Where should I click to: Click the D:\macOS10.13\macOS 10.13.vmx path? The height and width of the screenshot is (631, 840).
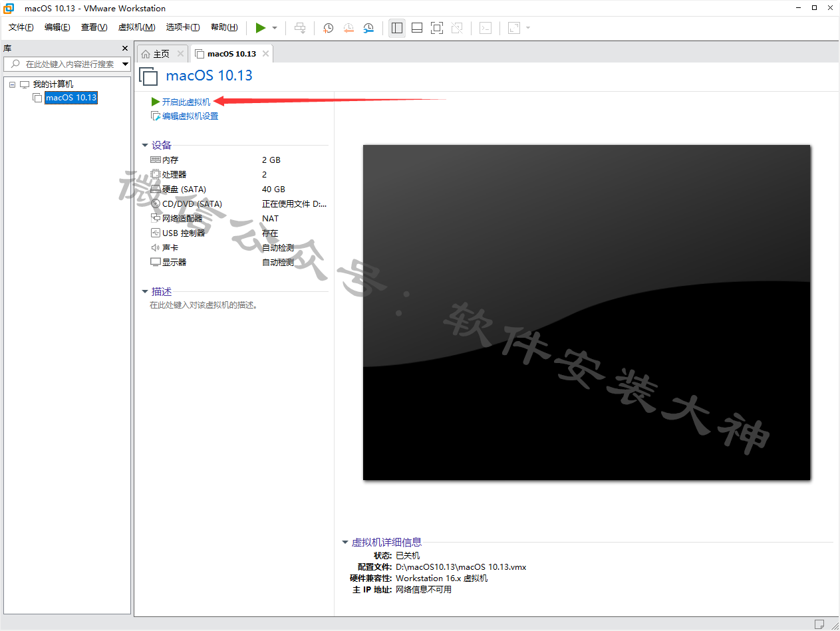click(x=461, y=567)
